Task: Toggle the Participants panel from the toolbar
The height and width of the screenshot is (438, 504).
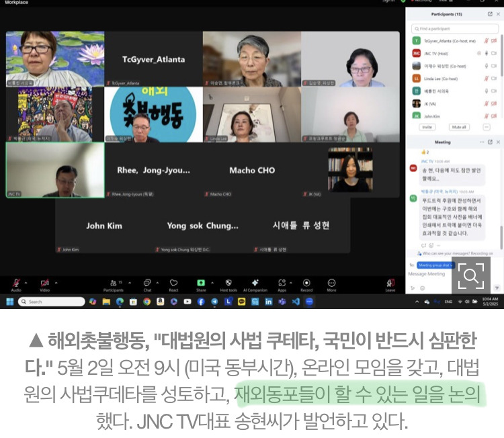Action: 114,285
